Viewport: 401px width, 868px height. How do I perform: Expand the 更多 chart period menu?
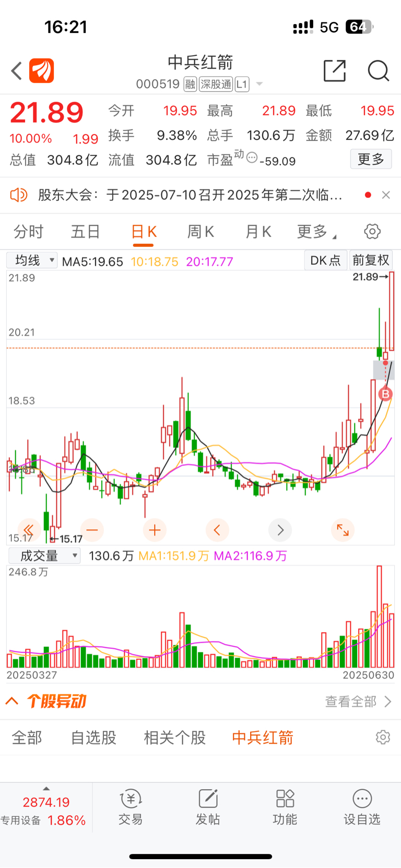(x=316, y=231)
